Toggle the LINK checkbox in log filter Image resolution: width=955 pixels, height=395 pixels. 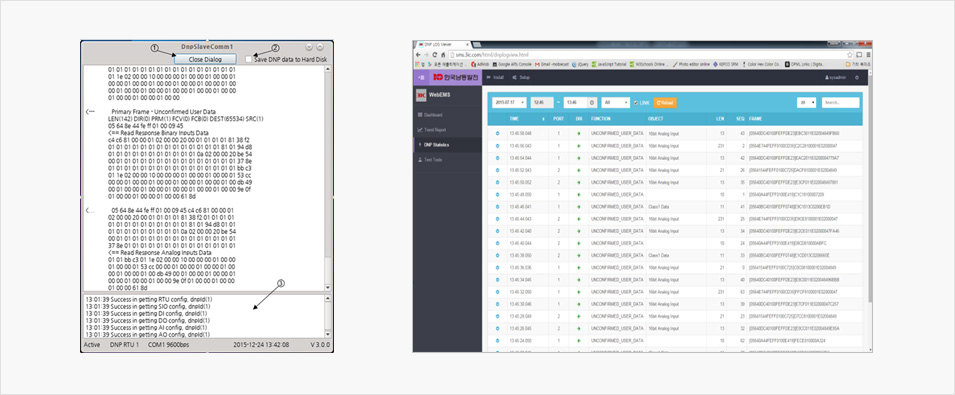[x=636, y=103]
